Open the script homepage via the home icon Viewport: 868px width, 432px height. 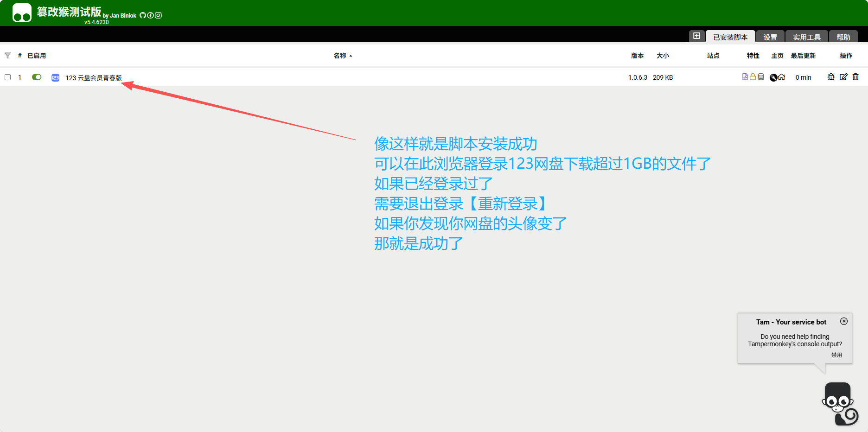[782, 77]
